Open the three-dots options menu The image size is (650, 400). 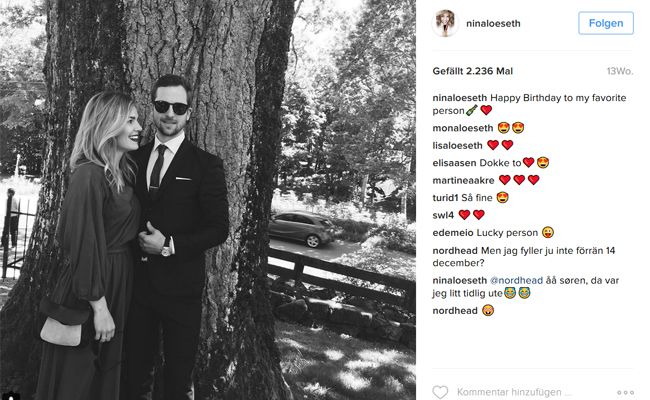[625, 392]
